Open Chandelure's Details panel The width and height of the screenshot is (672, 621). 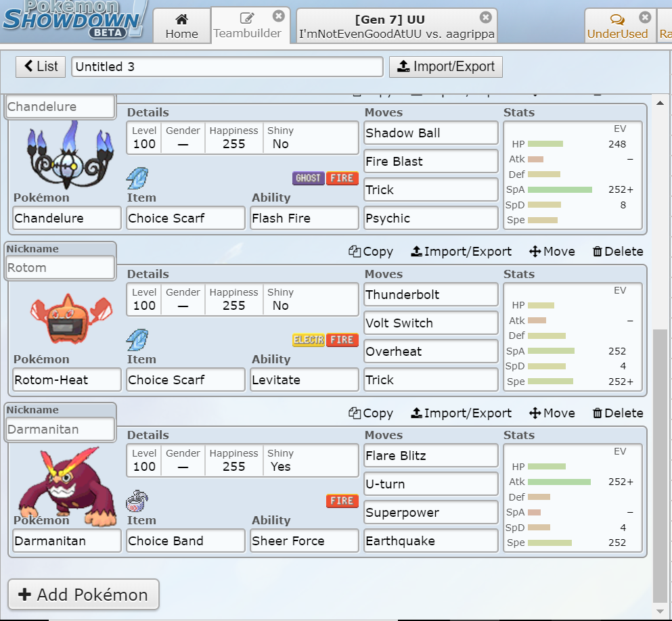[242, 137]
